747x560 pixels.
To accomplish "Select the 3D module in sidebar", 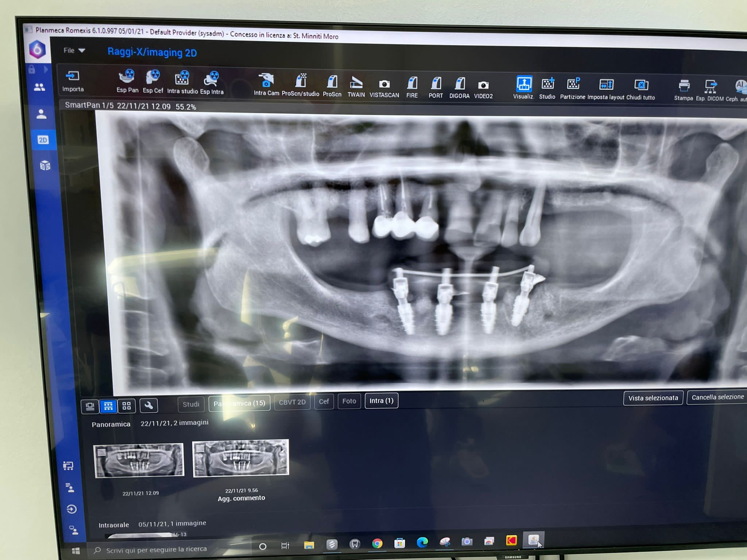I will coord(44,166).
